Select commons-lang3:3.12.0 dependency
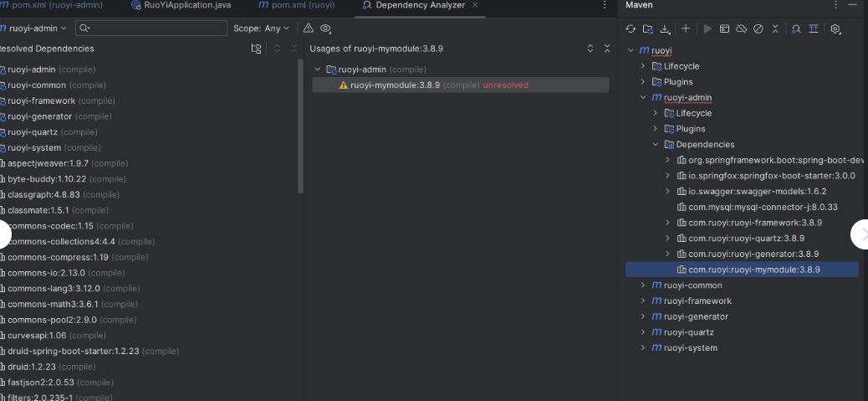This screenshot has height=401, width=868. tap(69, 289)
